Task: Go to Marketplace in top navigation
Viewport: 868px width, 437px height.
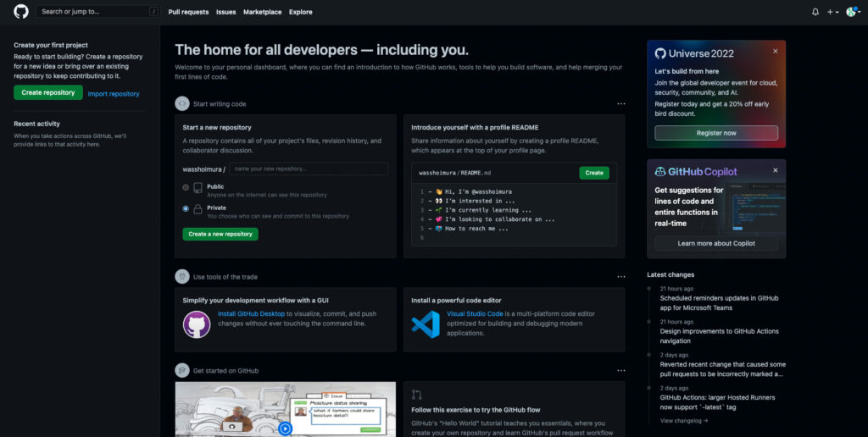Action: (x=263, y=12)
